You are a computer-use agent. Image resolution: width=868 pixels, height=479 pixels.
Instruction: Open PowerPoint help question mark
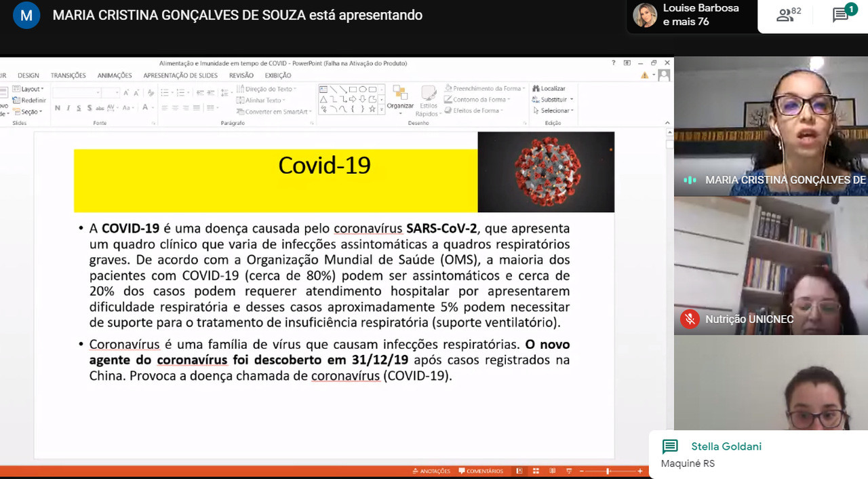click(614, 63)
